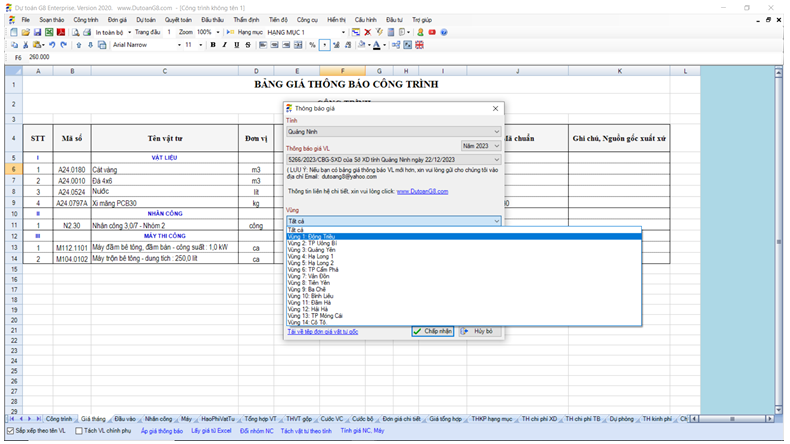This screenshot has width=790, height=444.
Task: Click the move up arrow icon
Action: click(79, 45)
